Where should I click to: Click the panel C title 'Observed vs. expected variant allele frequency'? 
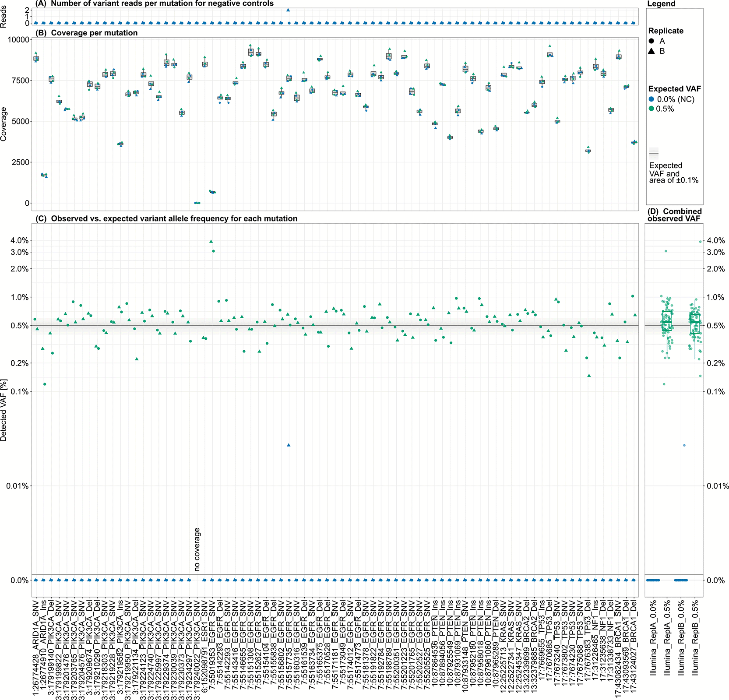click(x=167, y=218)
